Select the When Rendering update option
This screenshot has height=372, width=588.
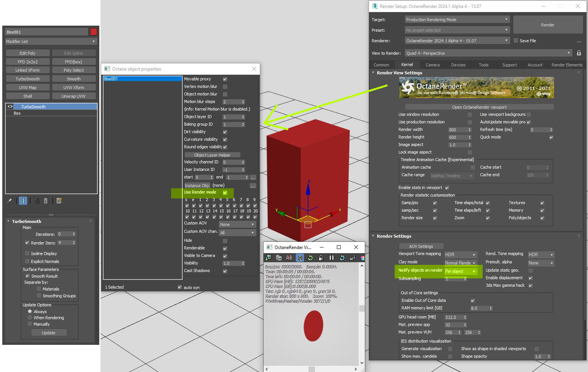point(30,318)
